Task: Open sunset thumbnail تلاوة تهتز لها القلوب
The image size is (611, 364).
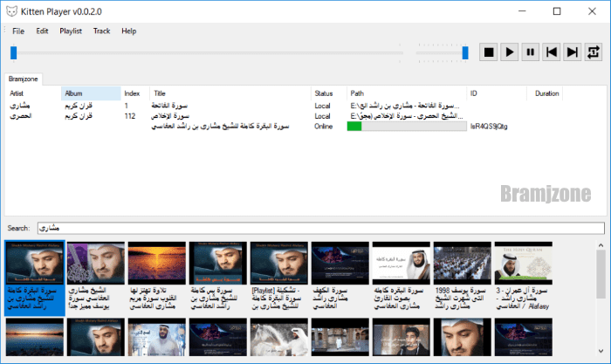Action: point(156,276)
